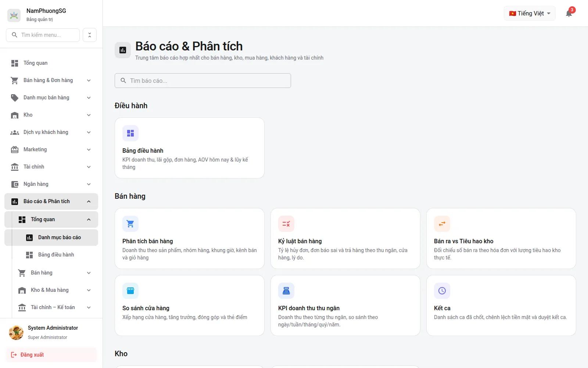Expand the Danh mục bán hàng menu

51,98
